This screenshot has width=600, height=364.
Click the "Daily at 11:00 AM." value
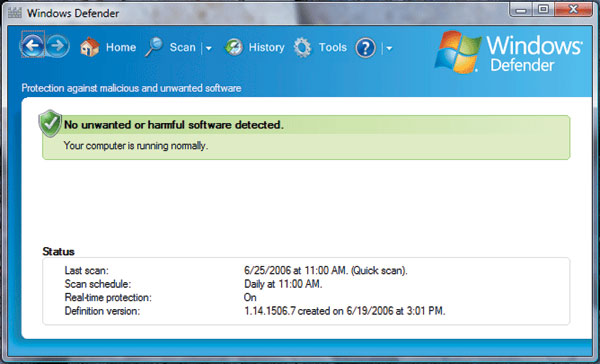(283, 284)
